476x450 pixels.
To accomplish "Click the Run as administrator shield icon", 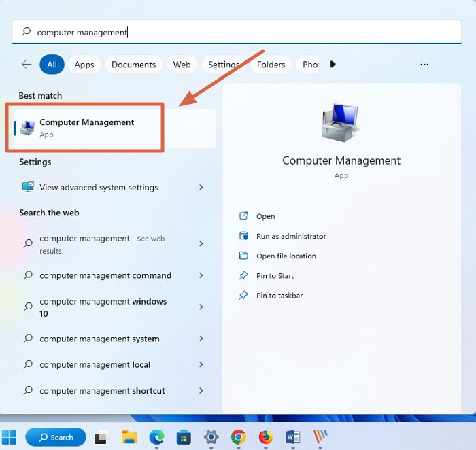I will 243,236.
